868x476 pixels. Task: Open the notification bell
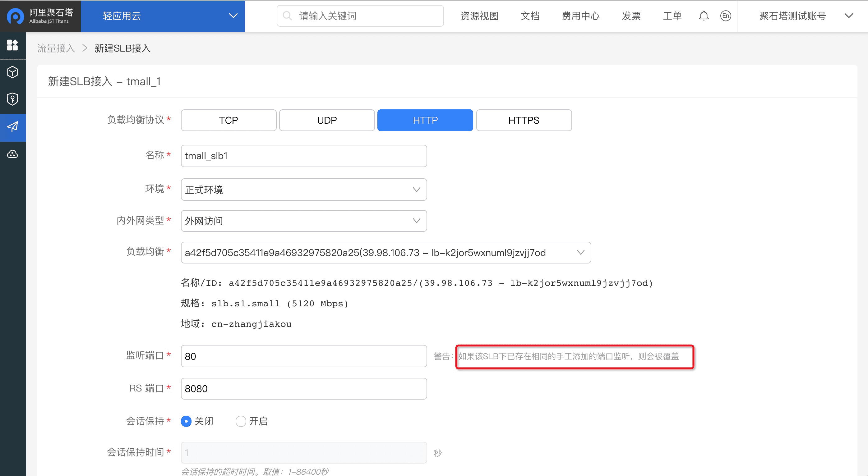tap(704, 16)
